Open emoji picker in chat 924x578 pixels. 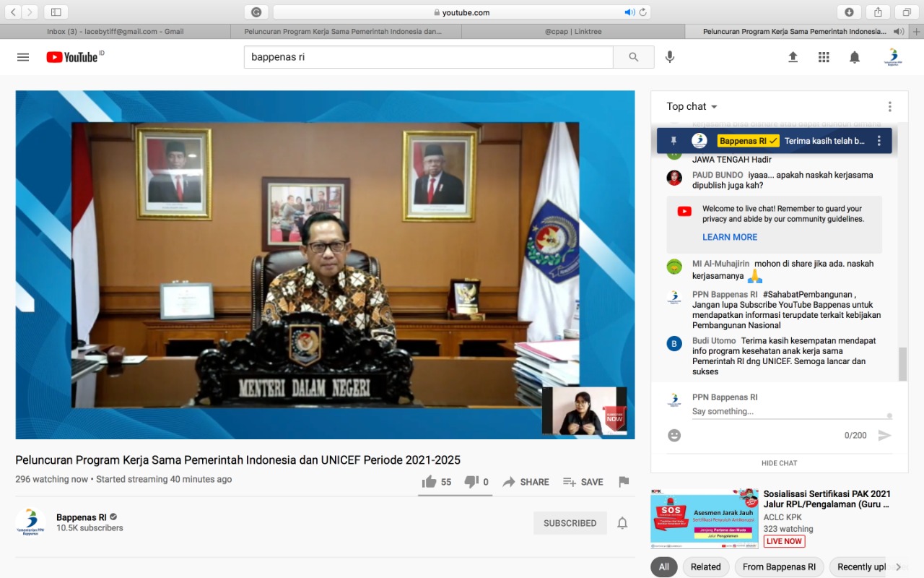(x=674, y=436)
